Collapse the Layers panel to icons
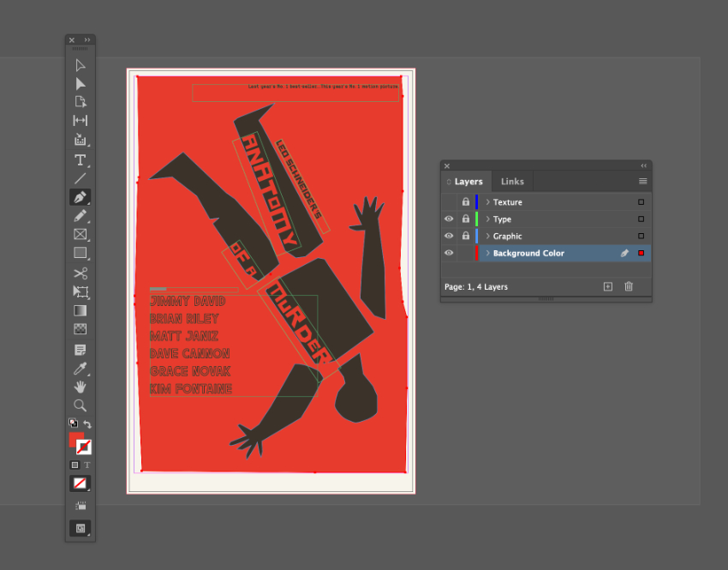 click(x=643, y=165)
